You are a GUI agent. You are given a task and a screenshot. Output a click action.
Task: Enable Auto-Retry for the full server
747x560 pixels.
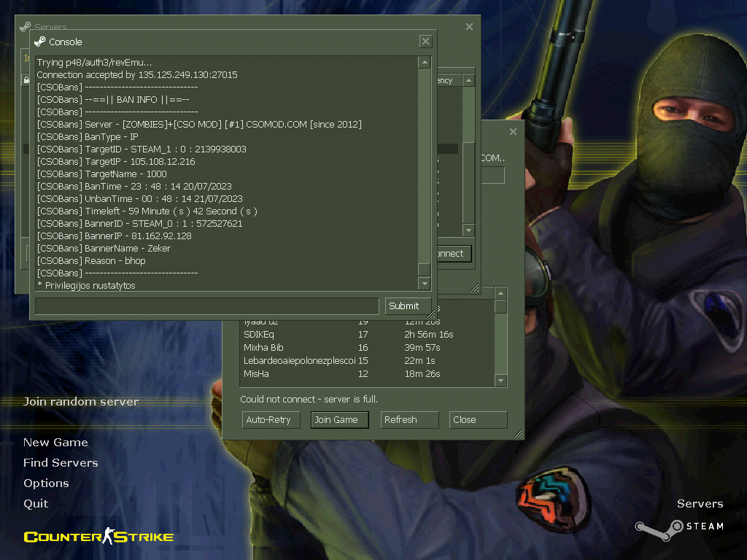pos(271,420)
